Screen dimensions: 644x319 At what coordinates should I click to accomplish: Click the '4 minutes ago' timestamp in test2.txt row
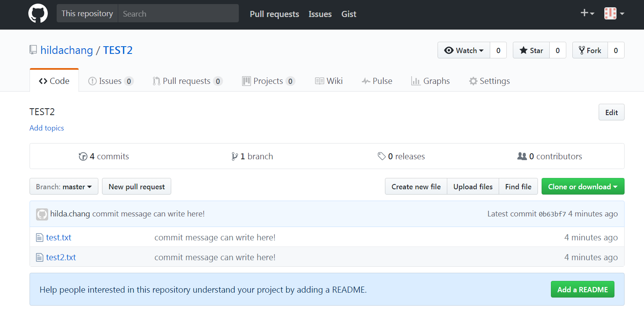(591, 257)
